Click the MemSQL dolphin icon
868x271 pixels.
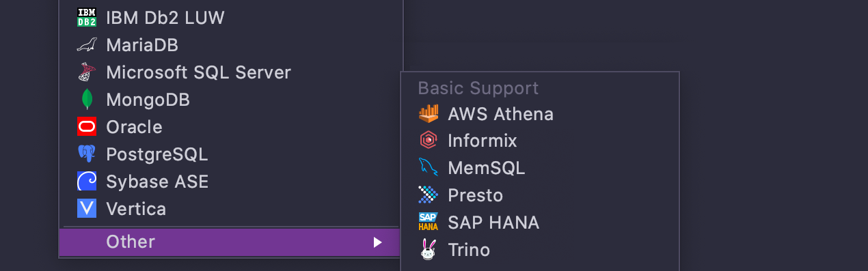[x=429, y=168]
